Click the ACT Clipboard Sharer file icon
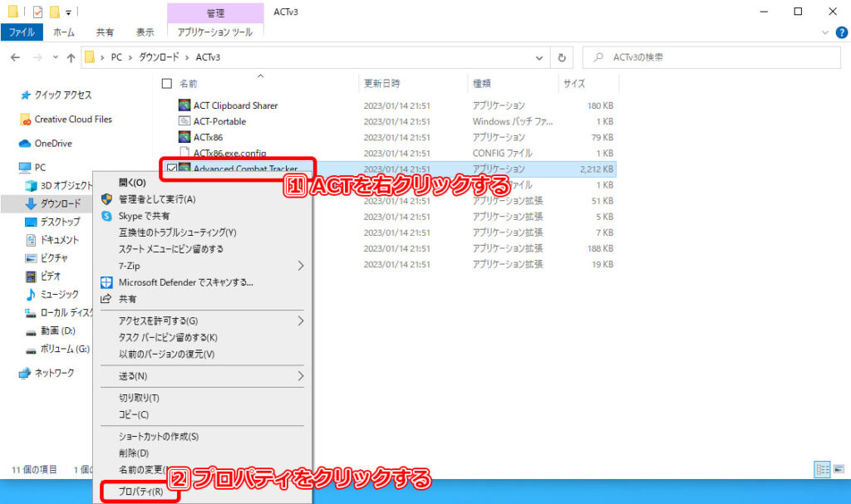 coord(185,105)
